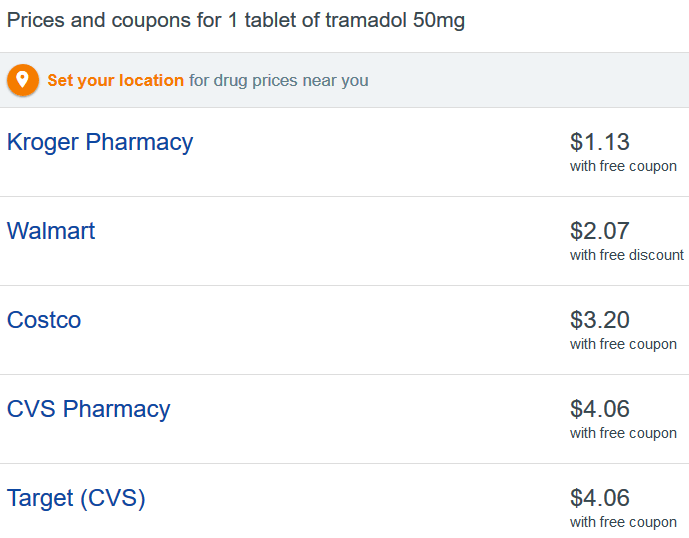Click CVS Pharmacy's $4.06 price

pyautogui.click(x=600, y=409)
